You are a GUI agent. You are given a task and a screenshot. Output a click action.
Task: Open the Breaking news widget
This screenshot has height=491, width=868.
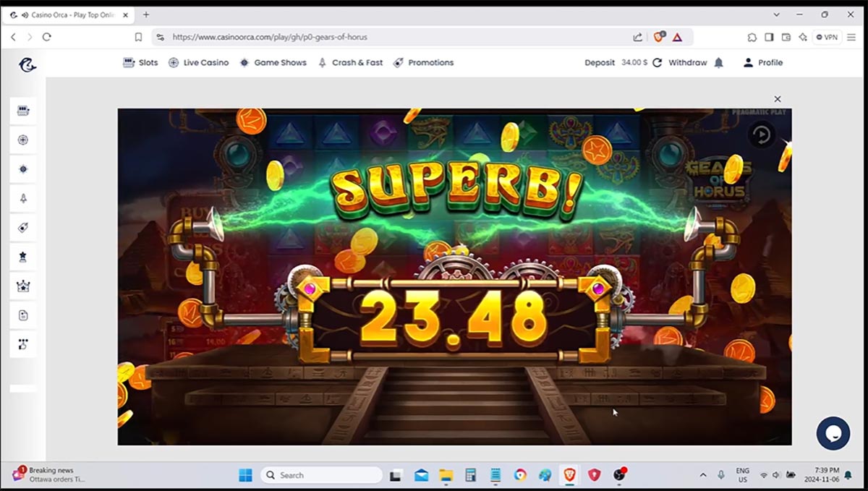(x=49, y=474)
